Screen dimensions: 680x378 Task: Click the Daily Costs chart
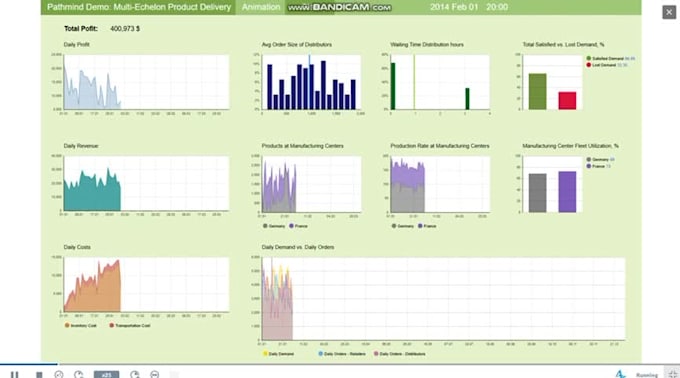pos(146,284)
